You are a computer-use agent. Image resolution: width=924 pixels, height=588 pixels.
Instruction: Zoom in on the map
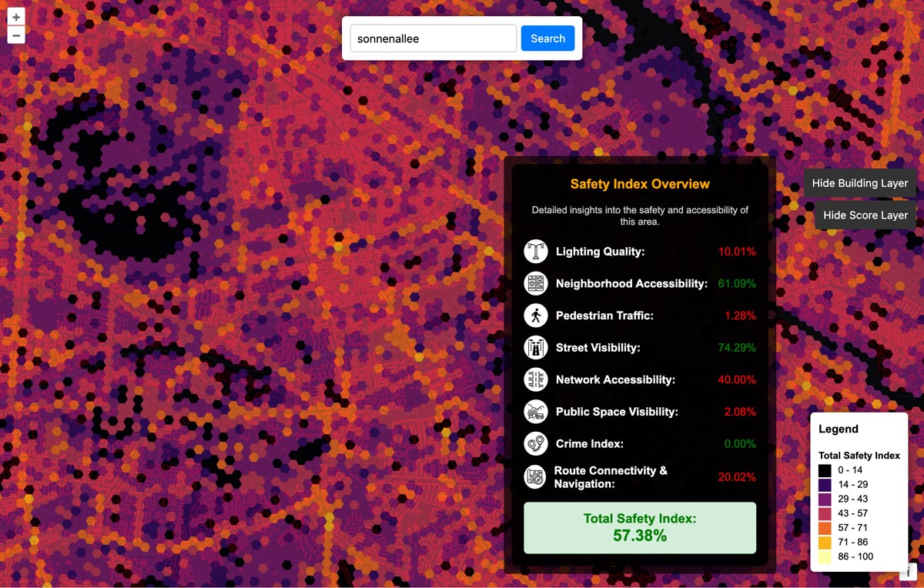tap(16, 17)
